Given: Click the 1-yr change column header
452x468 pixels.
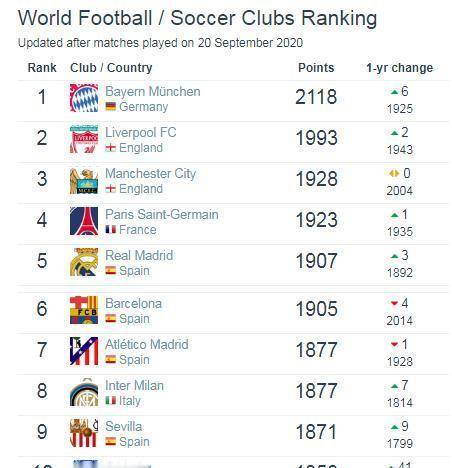Looking at the screenshot, I should (x=400, y=68).
